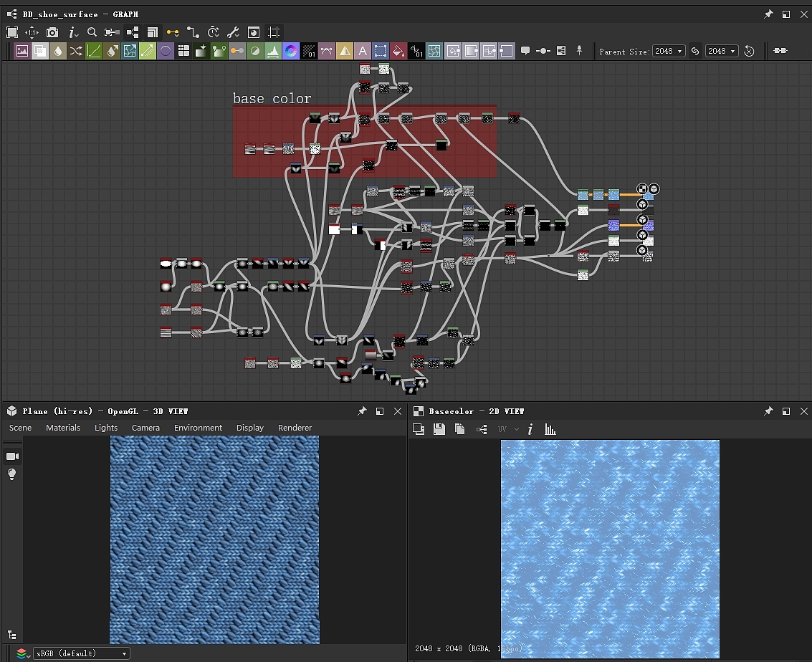Add a Sharpen node with triangle icon

click(x=345, y=51)
